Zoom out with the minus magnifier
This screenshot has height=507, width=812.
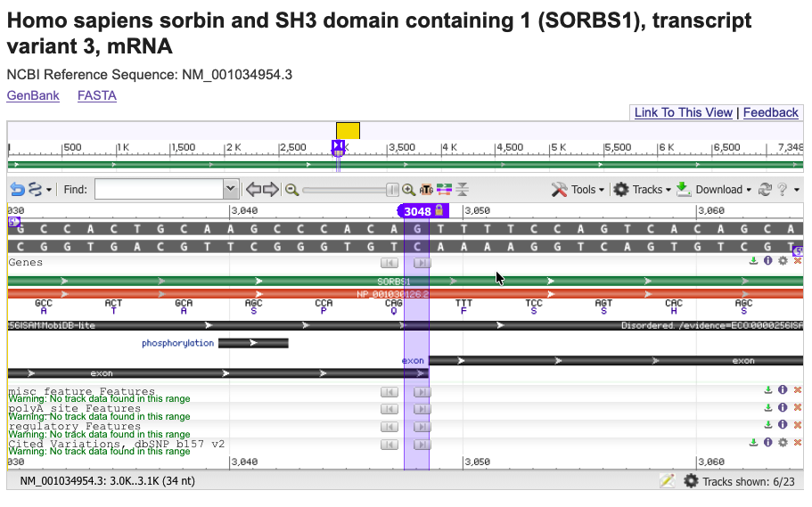click(291, 190)
